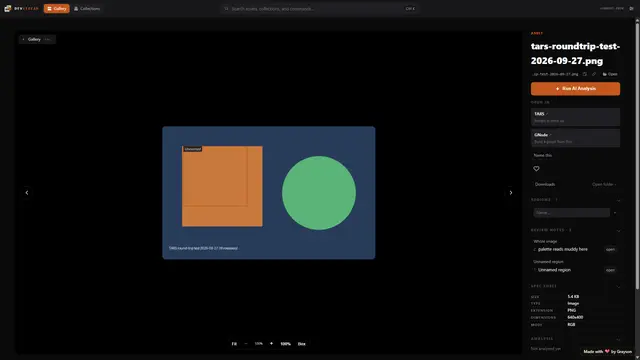Click the extension value PNG
Screen dimensions: 640x360
pos(571,310)
